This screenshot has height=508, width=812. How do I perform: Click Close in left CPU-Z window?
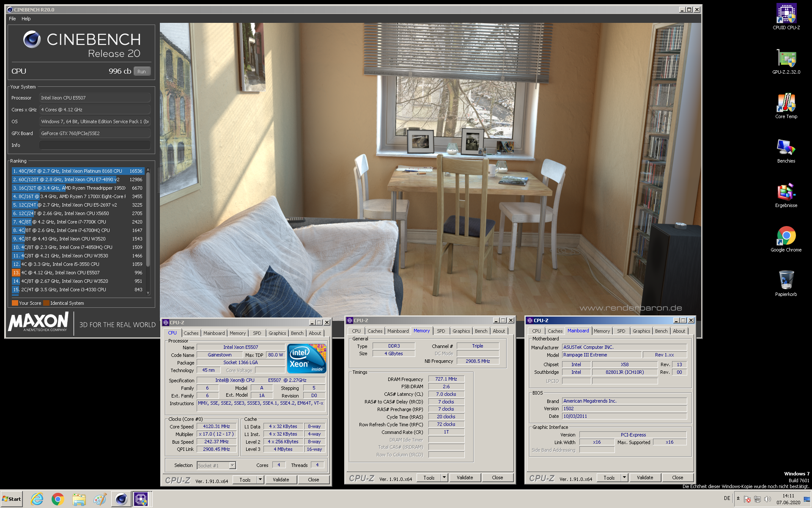point(313,480)
